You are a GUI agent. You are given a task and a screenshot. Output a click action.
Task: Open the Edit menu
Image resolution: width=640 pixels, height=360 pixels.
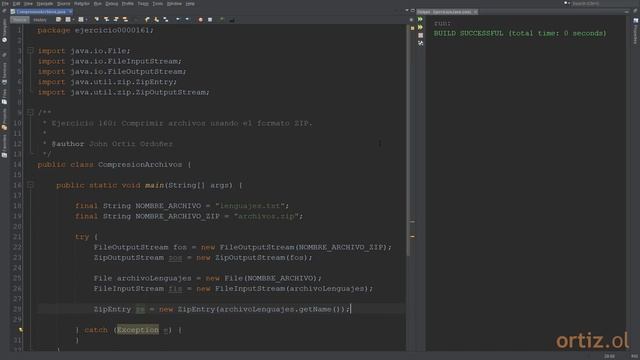(x=16, y=4)
